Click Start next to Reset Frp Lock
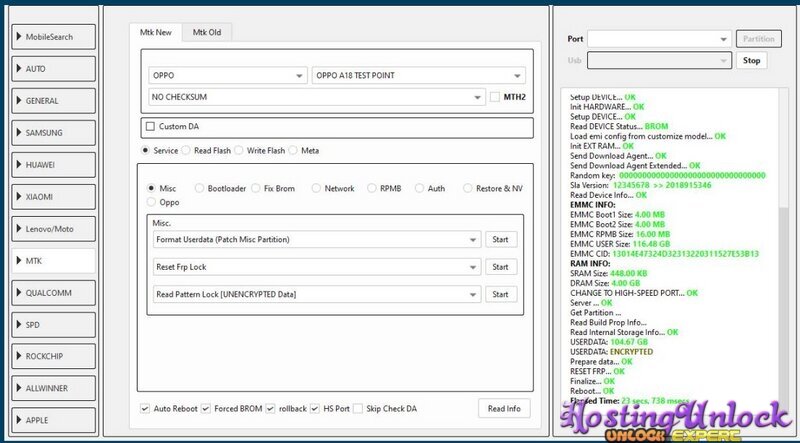Image resolution: width=800 pixels, height=443 pixels. coord(501,267)
